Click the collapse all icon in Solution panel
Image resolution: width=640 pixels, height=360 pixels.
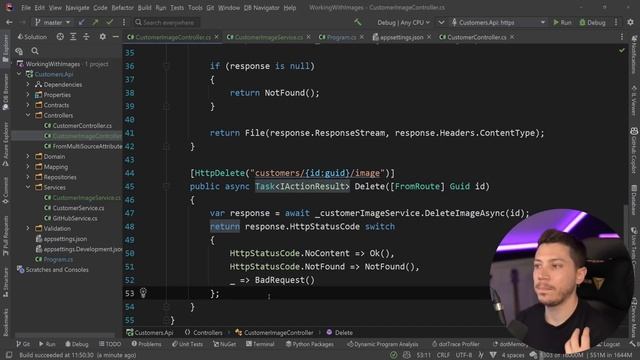86,37
